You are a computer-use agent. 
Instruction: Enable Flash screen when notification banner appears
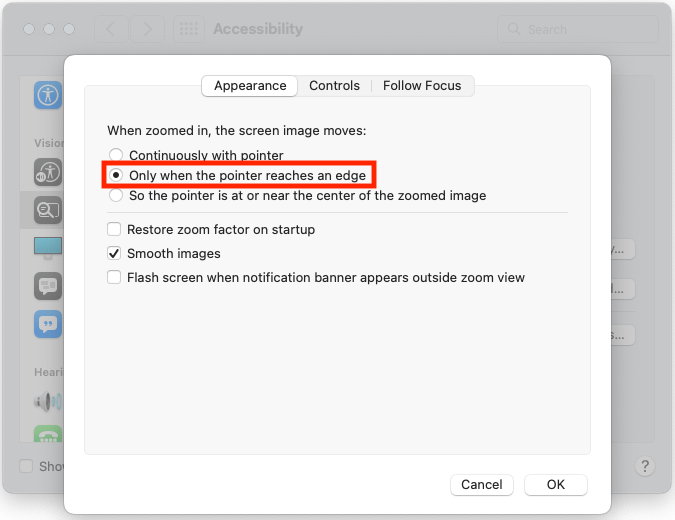click(x=115, y=277)
